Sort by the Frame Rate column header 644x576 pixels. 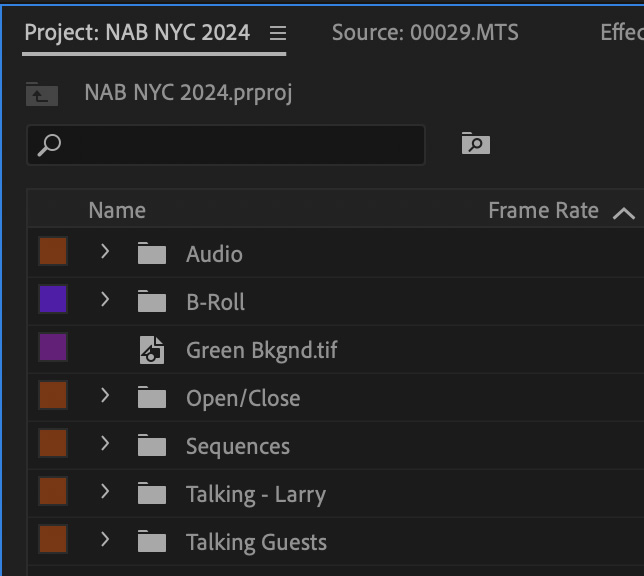click(543, 211)
